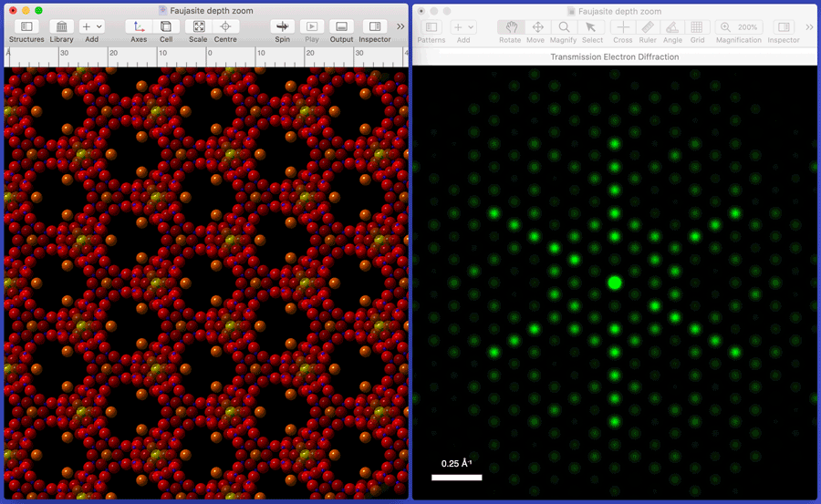Click the bright central diffraction spot

pyautogui.click(x=614, y=283)
